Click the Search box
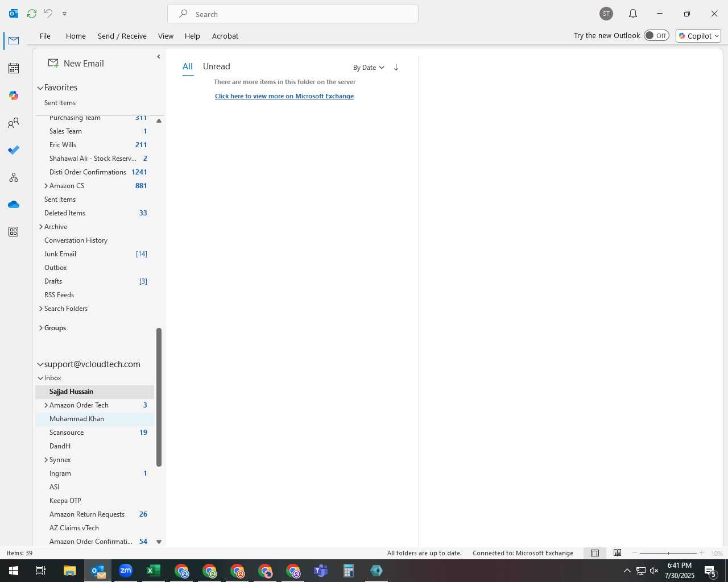The image size is (728, 582). [293, 14]
